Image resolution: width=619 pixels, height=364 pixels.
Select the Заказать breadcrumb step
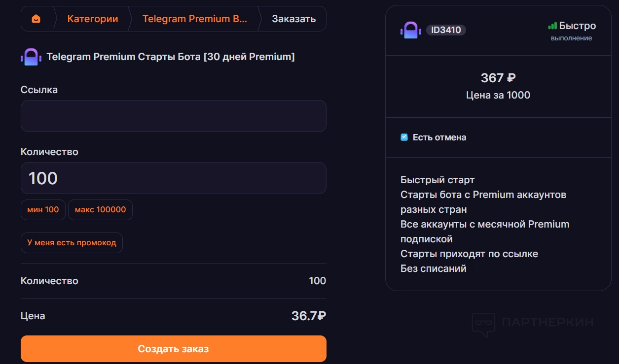293,19
